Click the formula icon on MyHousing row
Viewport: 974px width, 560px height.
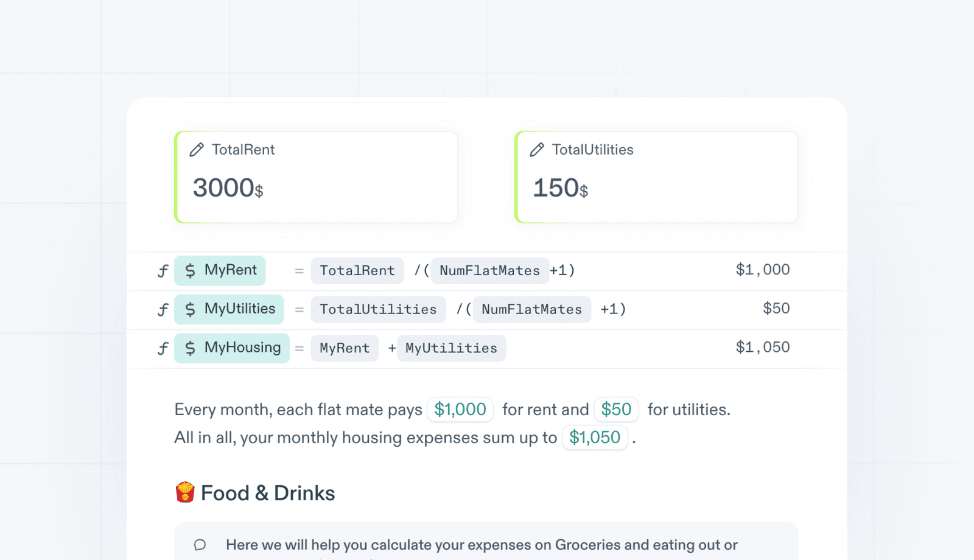(163, 348)
